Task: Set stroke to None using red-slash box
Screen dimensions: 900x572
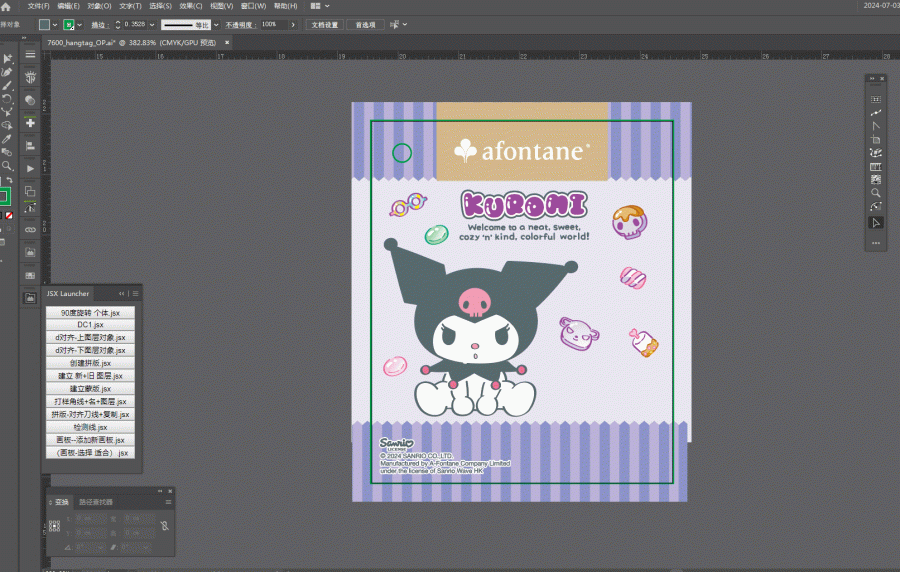Action: coord(9,216)
